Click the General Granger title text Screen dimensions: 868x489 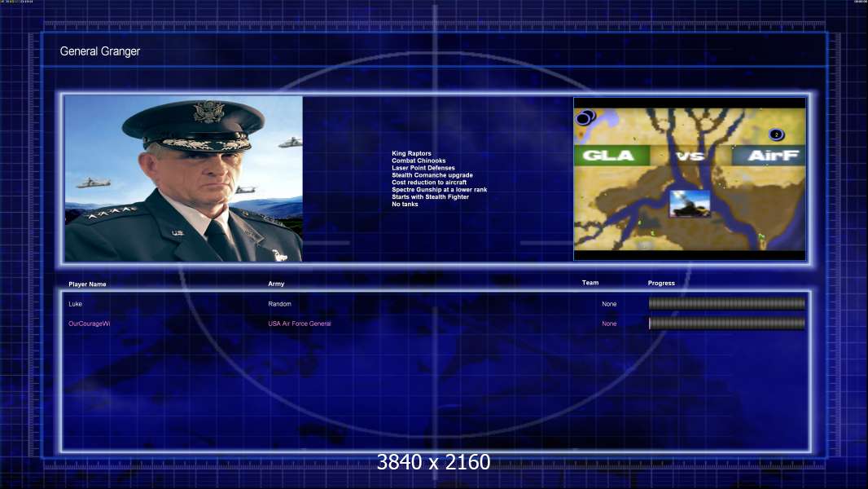tap(99, 51)
